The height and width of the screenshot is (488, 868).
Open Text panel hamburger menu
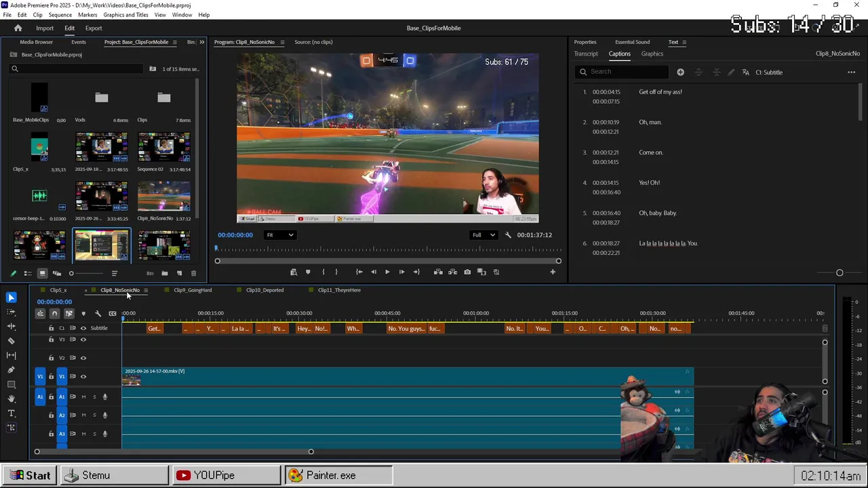tap(684, 42)
